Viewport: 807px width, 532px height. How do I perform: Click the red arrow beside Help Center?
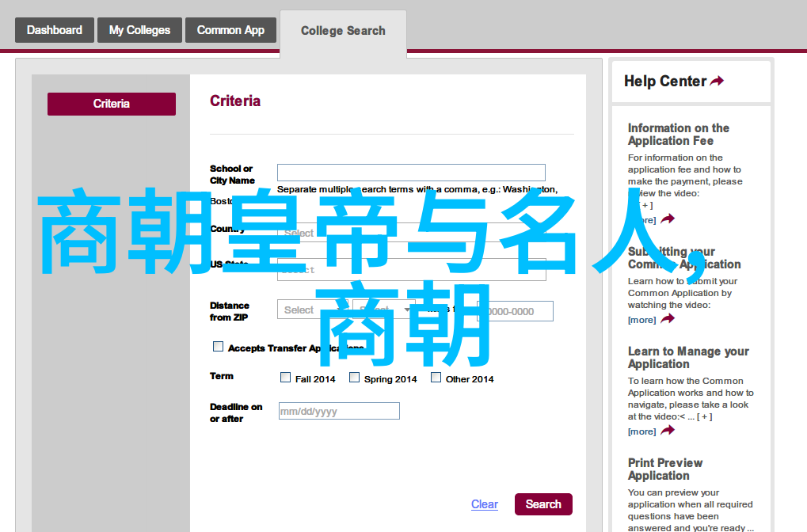tap(717, 82)
